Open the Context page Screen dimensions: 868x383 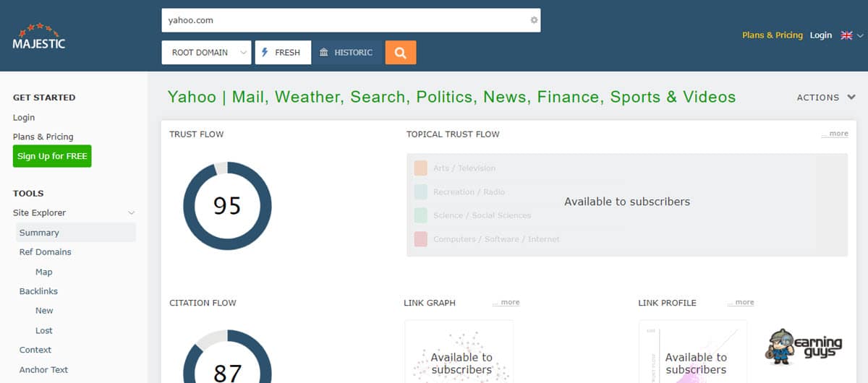[x=35, y=350]
